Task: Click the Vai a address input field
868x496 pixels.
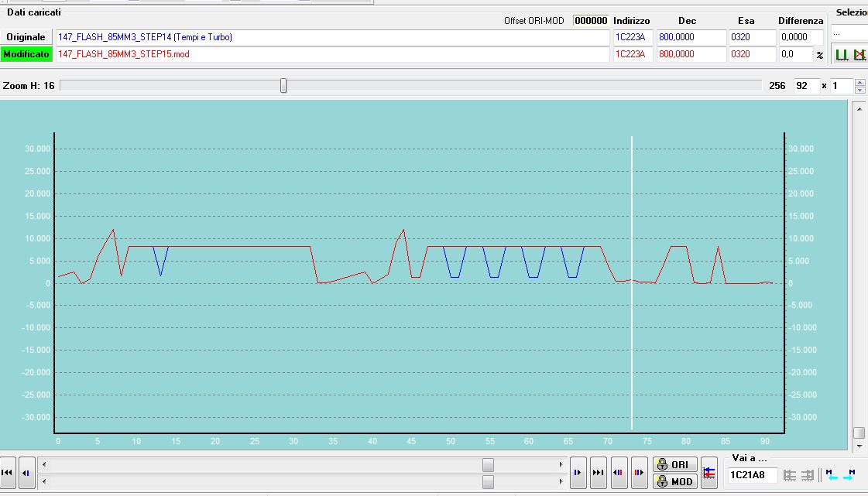Action: tap(752, 474)
